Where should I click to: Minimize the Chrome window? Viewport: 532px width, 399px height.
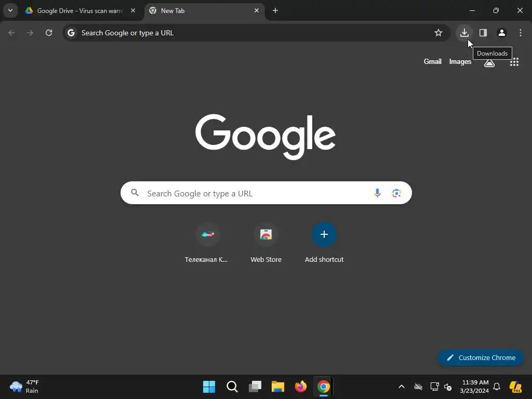click(472, 10)
